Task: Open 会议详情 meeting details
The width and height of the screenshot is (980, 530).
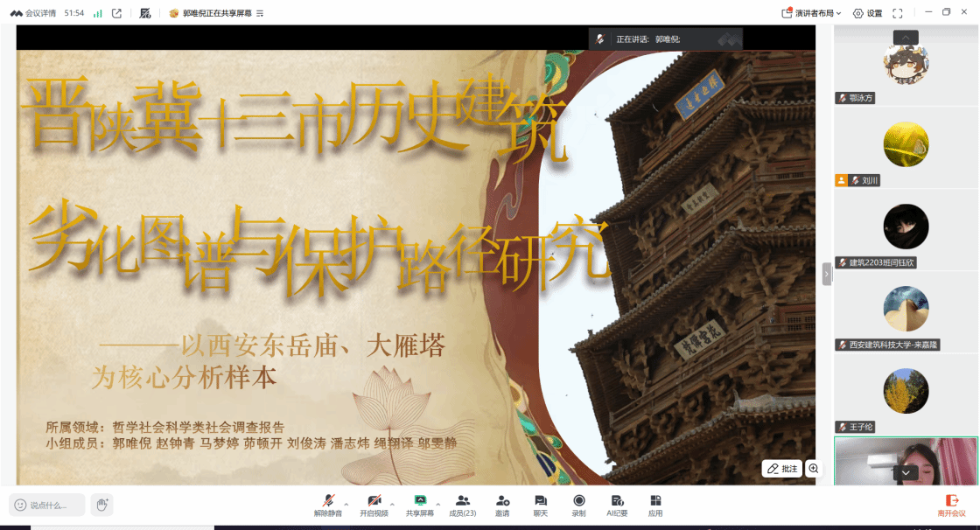Action: pos(32,13)
